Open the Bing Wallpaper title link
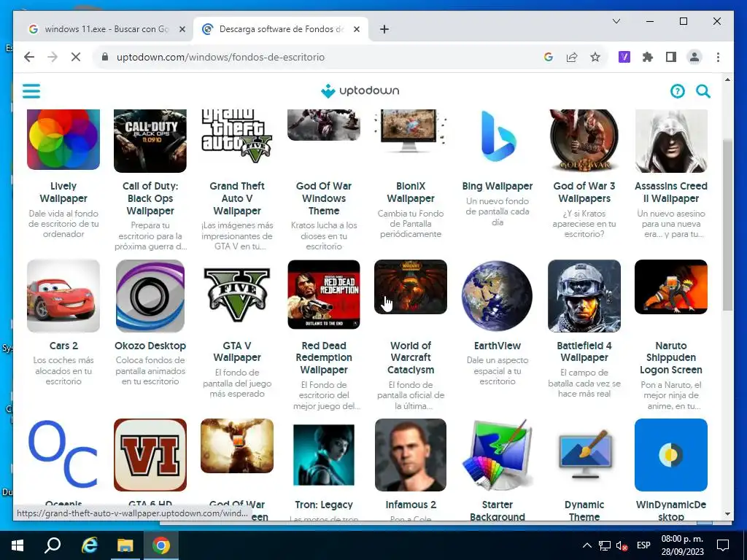 [498, 186]
